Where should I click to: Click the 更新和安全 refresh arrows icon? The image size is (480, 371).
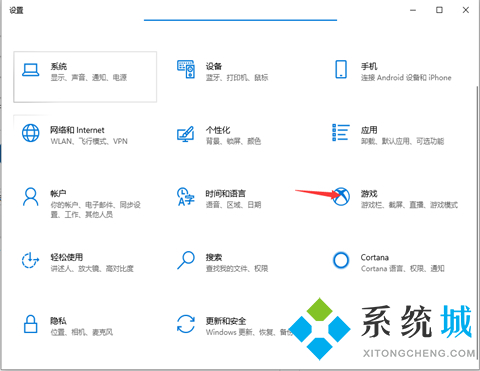coord(186,324)
